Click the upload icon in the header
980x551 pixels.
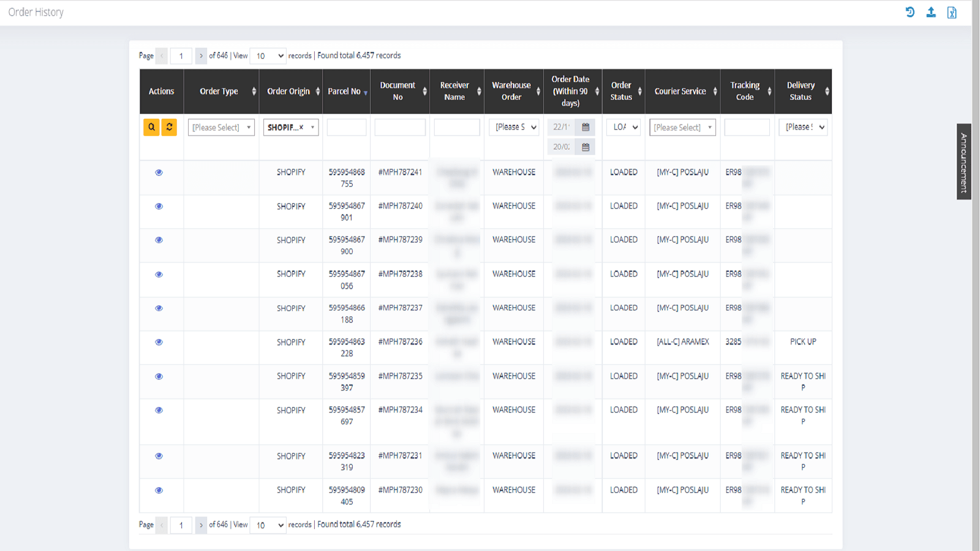[931, 12]
